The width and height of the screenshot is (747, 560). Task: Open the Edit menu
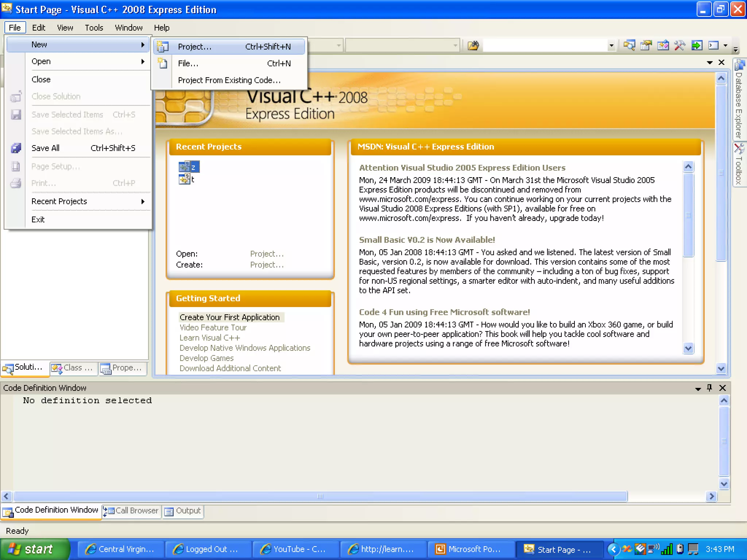pos(38,28)
